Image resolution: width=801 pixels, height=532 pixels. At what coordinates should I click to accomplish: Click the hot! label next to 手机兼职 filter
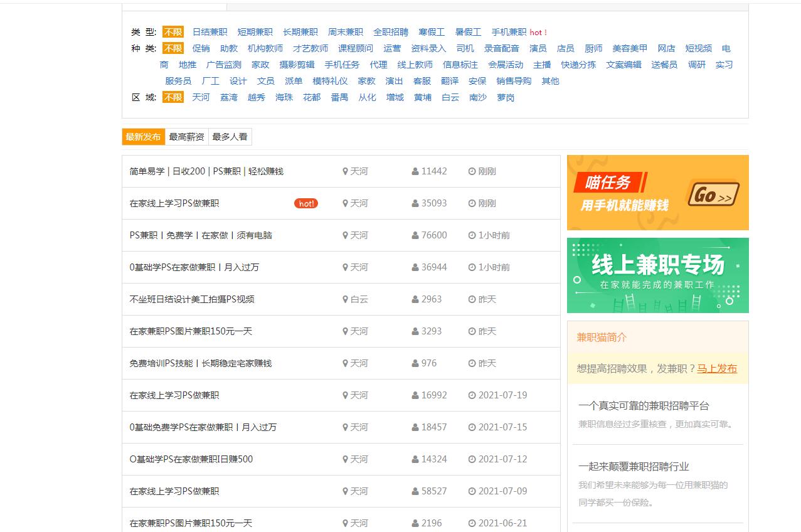(x=538, y=32)
